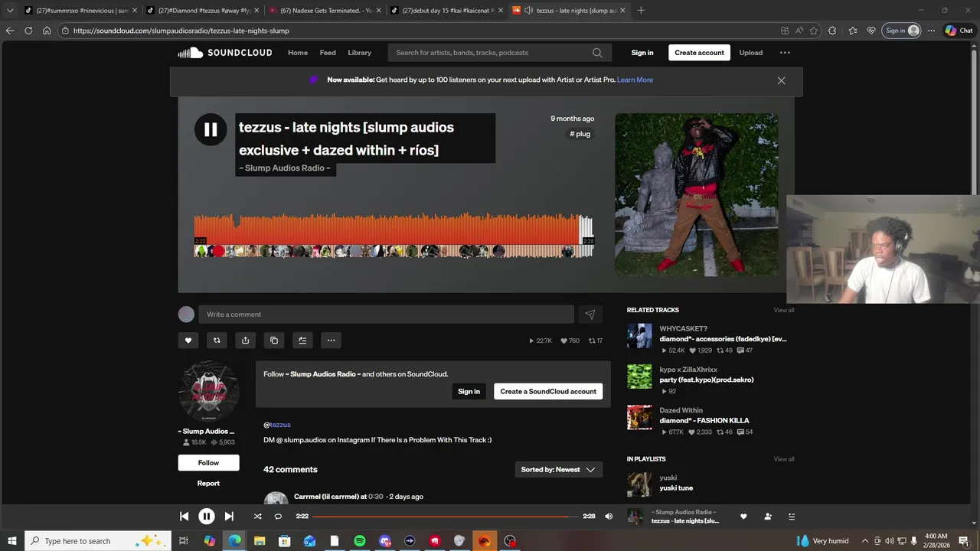Skip to previous track in player bar
This screenshot has height=551, width=980.
click(184, 517)
